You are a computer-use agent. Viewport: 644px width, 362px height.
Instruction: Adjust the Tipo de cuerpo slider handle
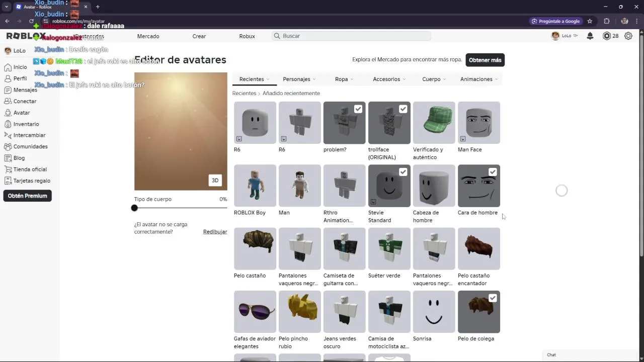[x=134, y=208]
